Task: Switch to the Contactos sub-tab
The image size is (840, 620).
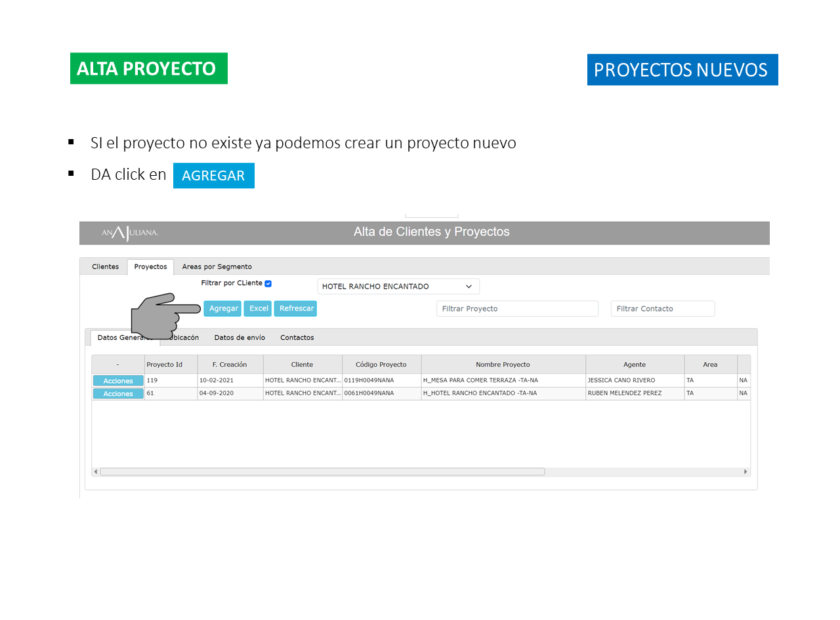Action: tap(297, 338)
